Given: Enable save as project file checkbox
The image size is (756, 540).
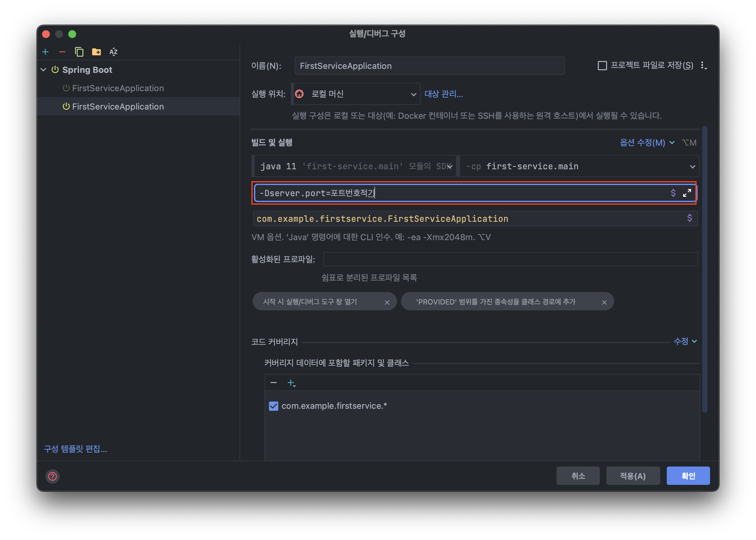Looking at the screenshot, I should tap(602, 66).
